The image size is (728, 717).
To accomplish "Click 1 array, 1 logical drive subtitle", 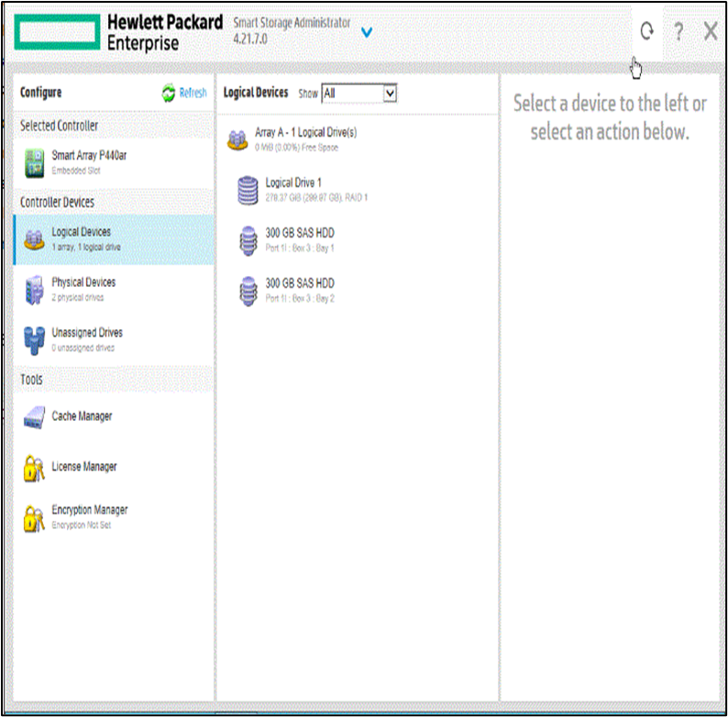I will [x=86, y=247].
